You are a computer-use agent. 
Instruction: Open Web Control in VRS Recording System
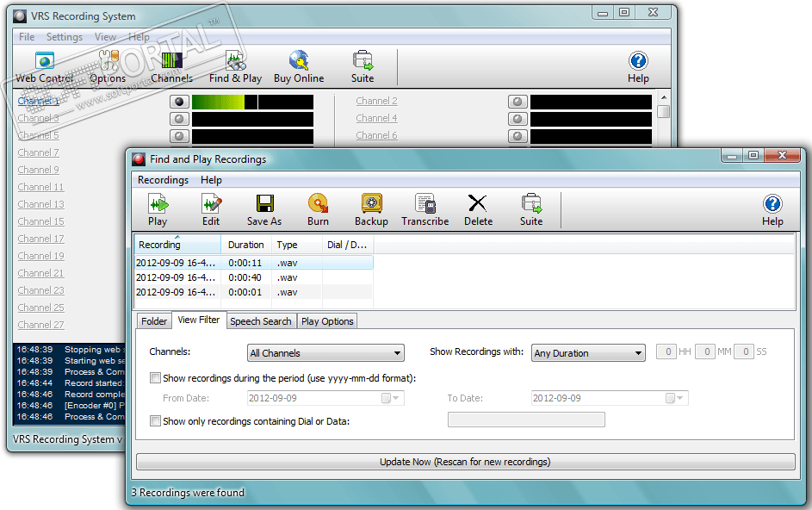click(45, 67)
